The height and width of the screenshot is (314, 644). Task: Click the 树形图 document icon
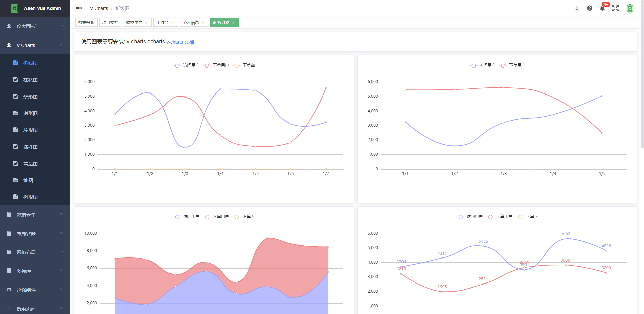coord(16,197)
